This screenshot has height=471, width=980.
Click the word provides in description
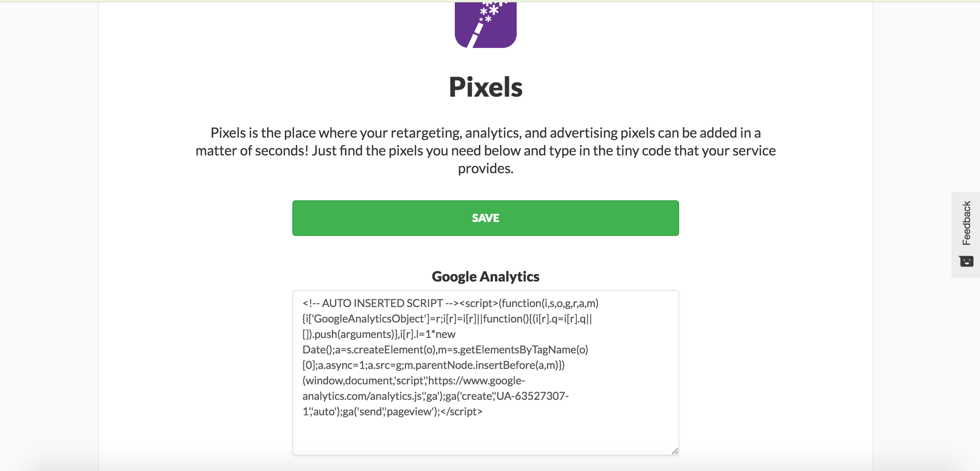(485, 169)
